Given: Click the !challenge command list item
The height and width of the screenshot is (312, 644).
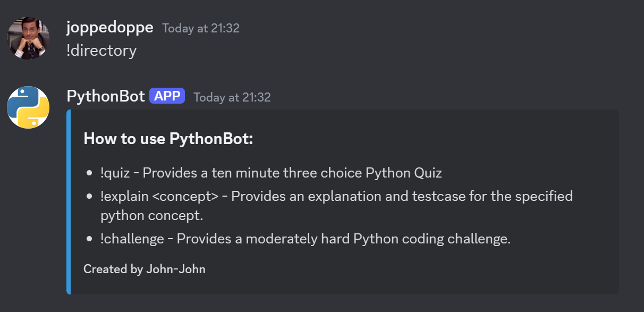Looking at the screenshot, I should tap(305, 239).
